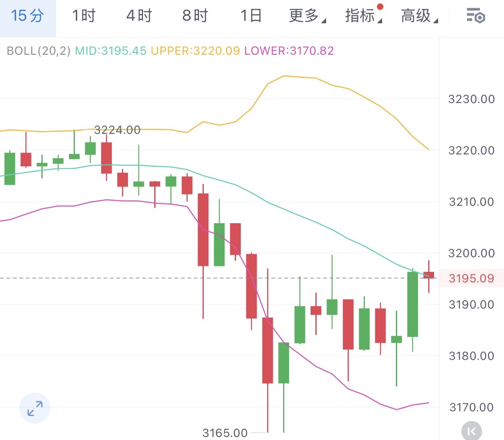Viewport: 504px width, 440px height.
Task: Choose the 8时 timeframe tab
Action: click(195, 16)
